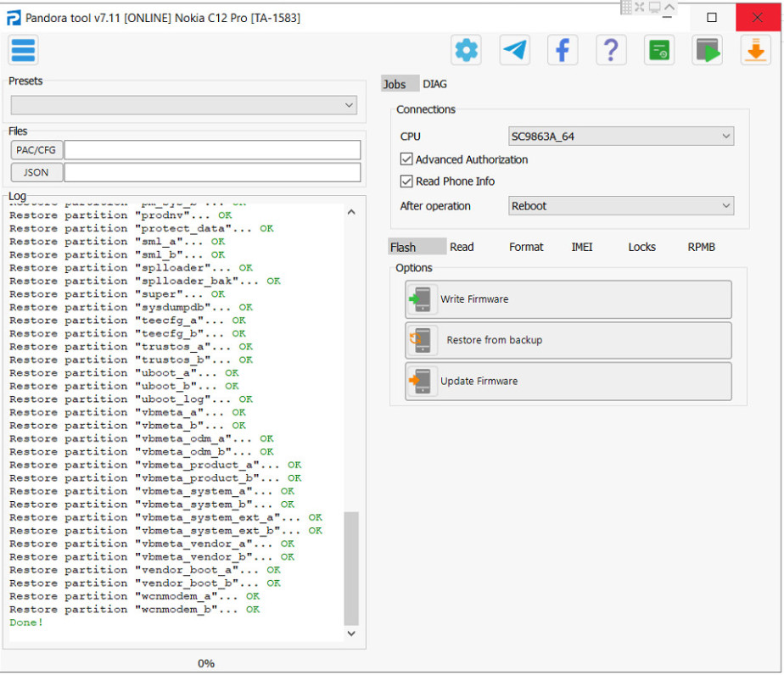The width and height of the screenshot is (784, 675).
Task: Click log line for "protect_data" partition
Action: click(142, 228)
